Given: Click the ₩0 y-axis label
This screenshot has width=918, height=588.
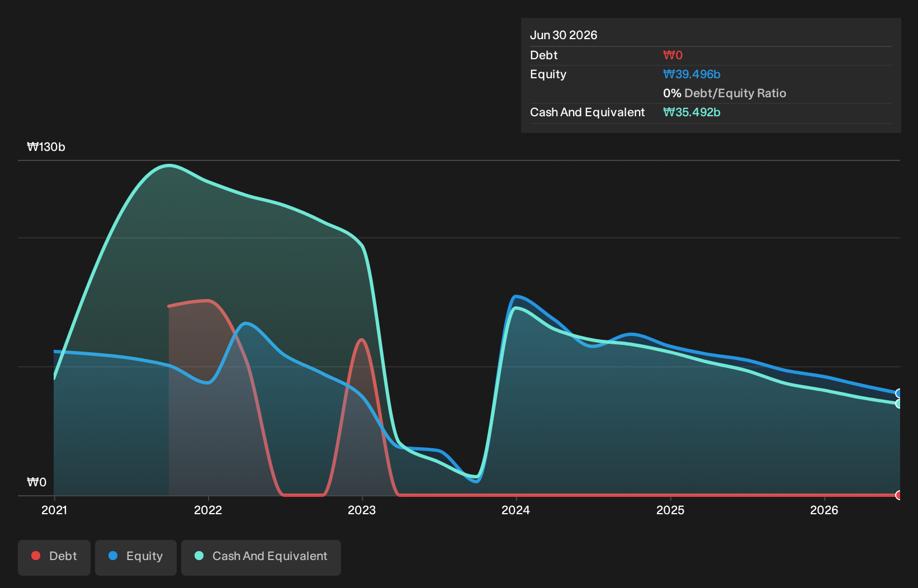Looking at the screenshot, I should [37, 482].
